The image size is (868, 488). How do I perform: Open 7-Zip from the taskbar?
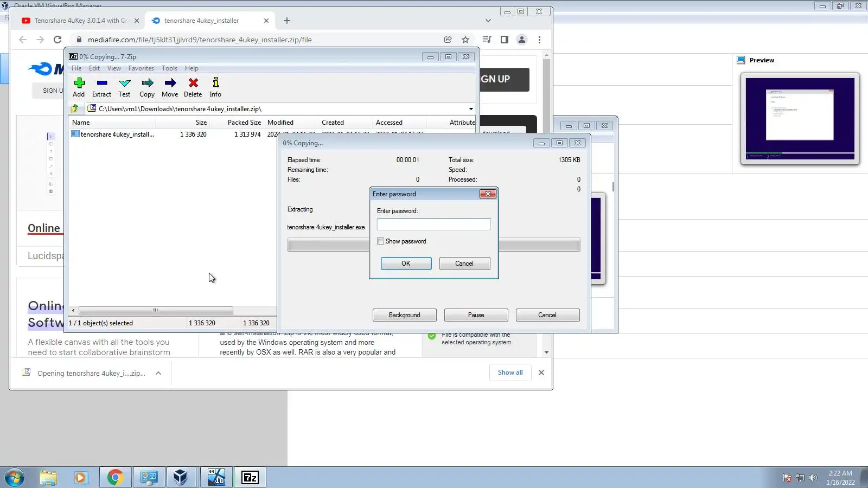pos(250,478)
